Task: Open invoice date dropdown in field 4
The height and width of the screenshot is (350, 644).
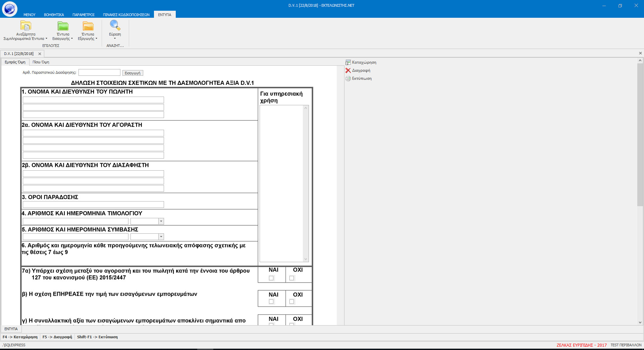Action: [161, 221]
